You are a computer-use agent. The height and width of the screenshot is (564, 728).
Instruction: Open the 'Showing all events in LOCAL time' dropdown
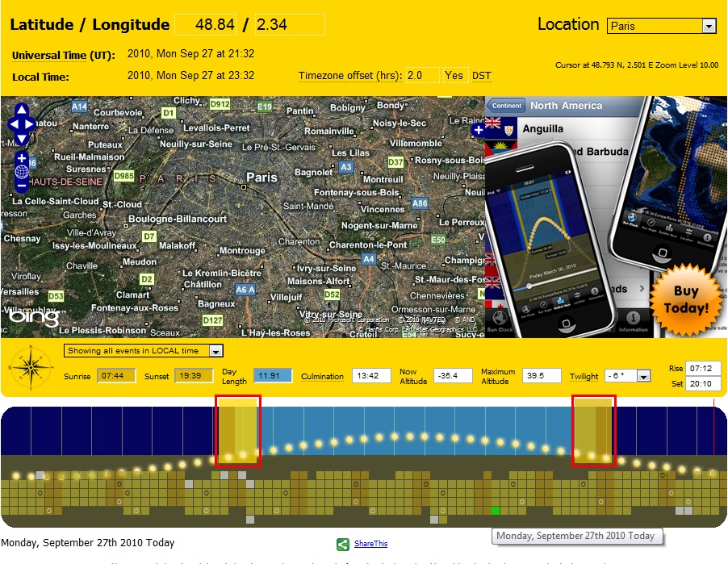pyautogui.click(x=144, y=351)
